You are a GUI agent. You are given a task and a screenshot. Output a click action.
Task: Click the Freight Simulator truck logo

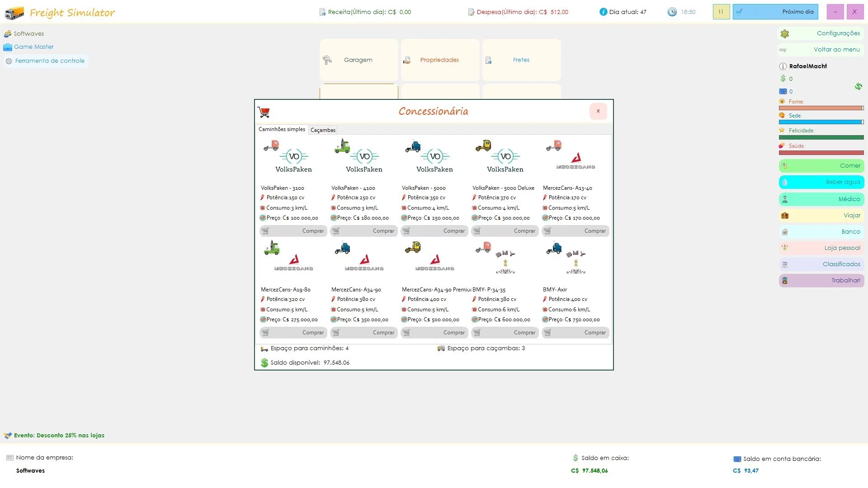click(x=14, y=13)
